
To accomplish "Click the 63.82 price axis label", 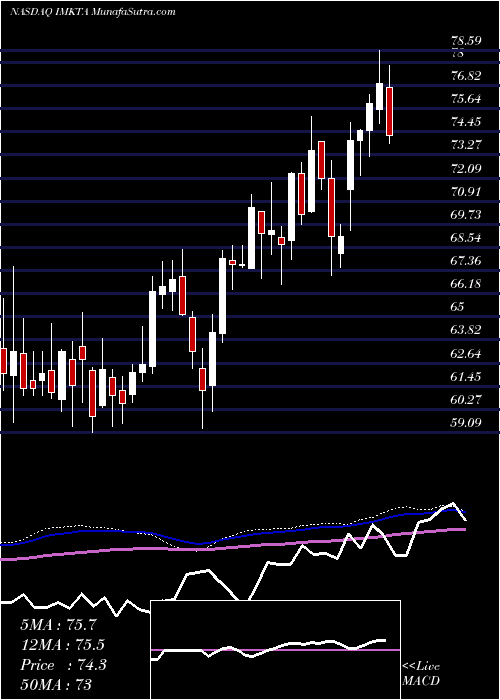I will (x=466, y=330).
